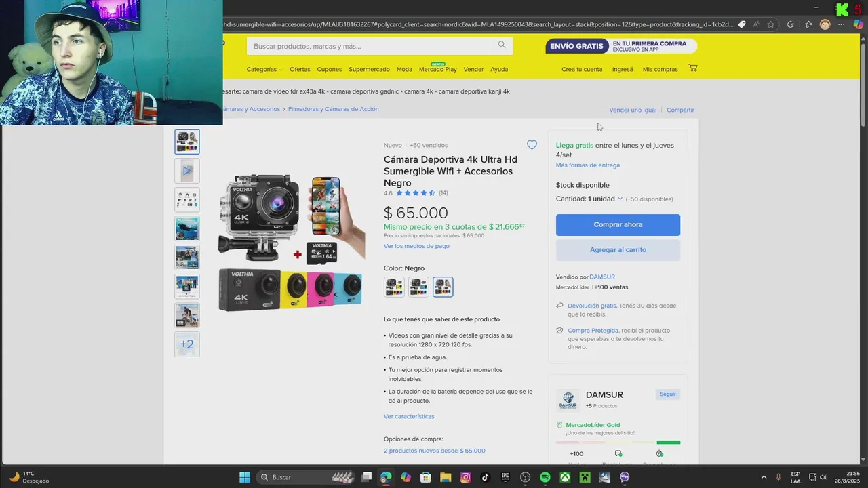Image resolution: width=868 pixels, height=488 pixels.
Task: Open the Copilot icon in browser toolbar
Action: coord(858,24)
